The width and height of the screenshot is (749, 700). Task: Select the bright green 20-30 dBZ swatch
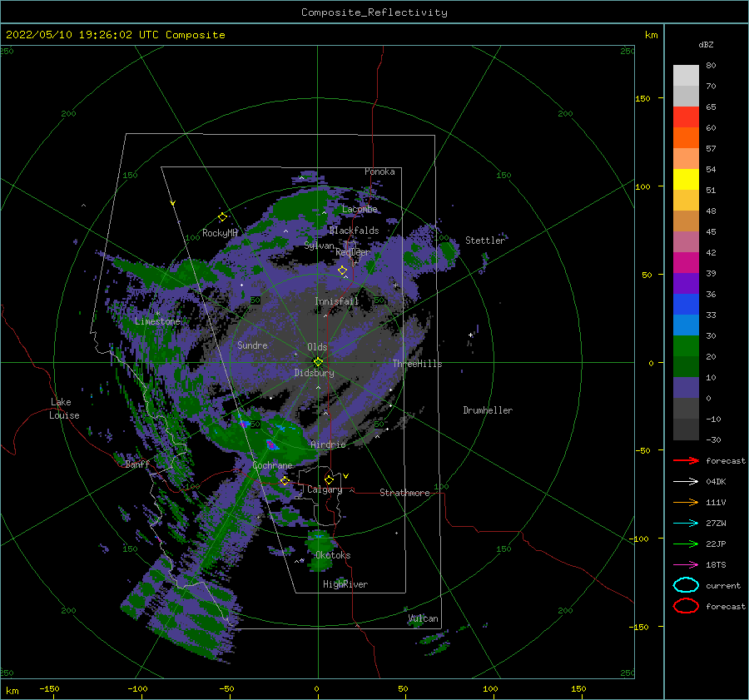[x=686, y=346]
